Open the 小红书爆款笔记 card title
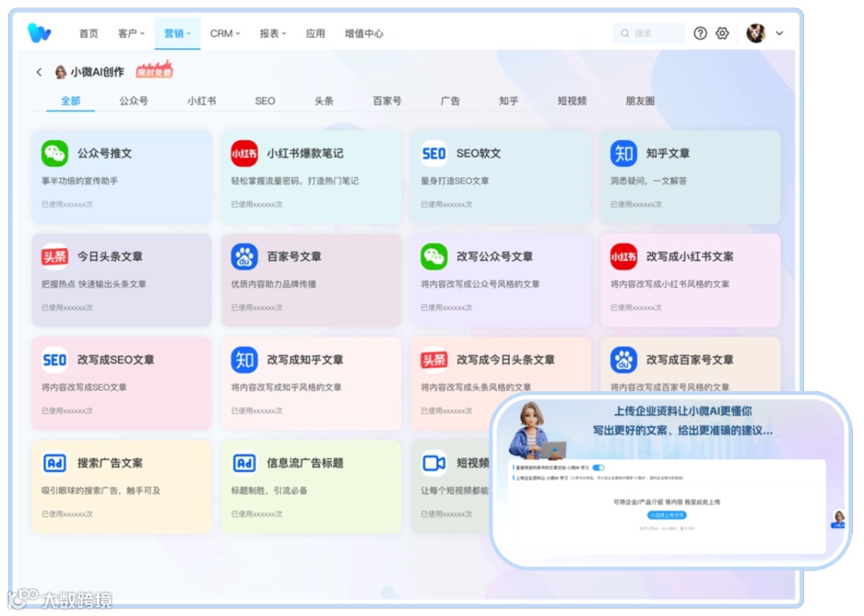Image resolution: width=864 pixels, height=616 pixels. click(306, 153)
